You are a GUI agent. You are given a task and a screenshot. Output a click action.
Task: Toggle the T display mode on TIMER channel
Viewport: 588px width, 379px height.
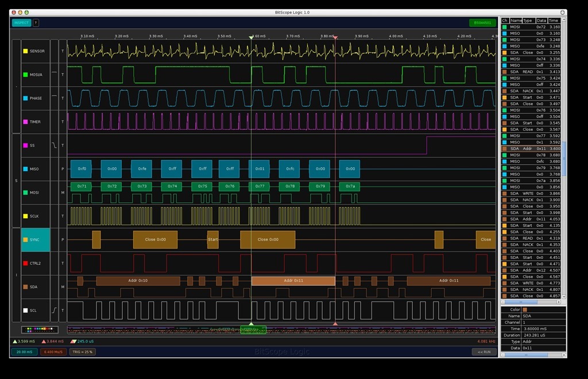tap(63, 122)
